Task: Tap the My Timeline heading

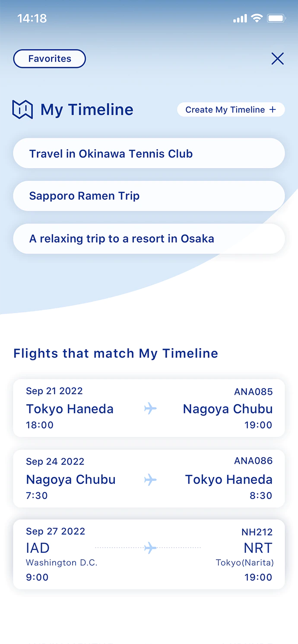Action: [x=87, y=109]
